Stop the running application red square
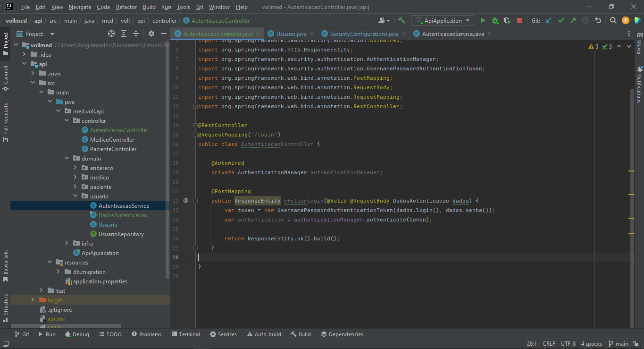The image size is (644, 349). tap(519, 20)
